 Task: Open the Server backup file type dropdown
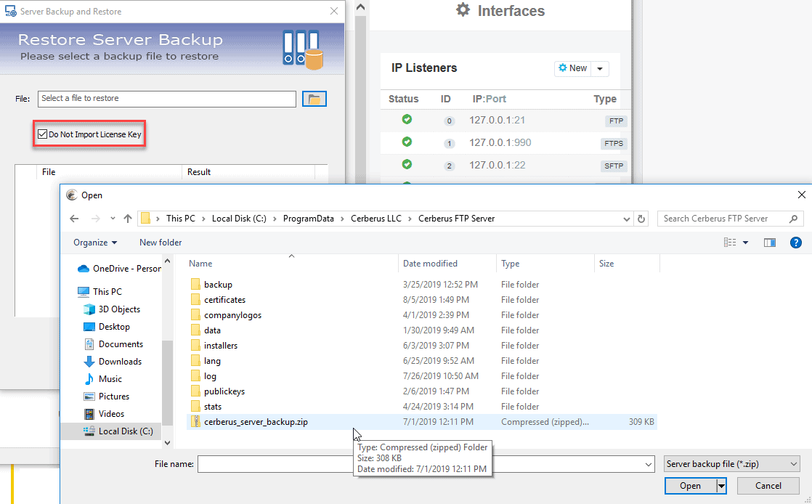[731, 464]
